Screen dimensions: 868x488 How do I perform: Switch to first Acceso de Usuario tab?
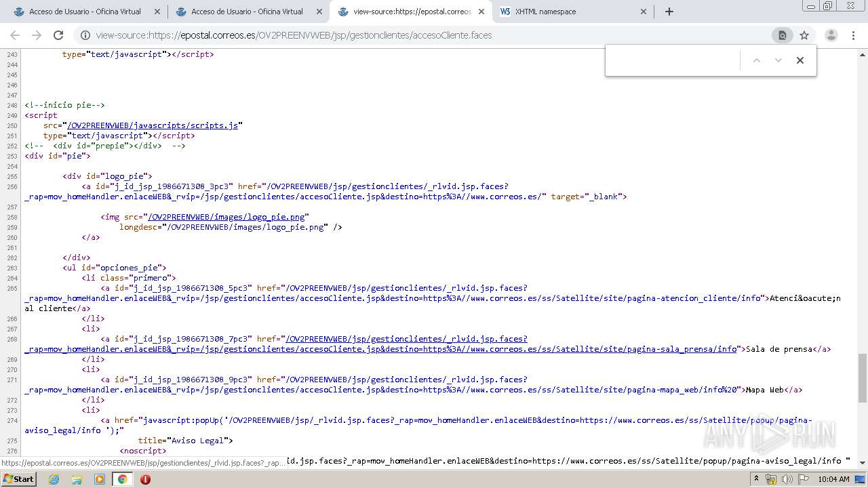[85, 12]
